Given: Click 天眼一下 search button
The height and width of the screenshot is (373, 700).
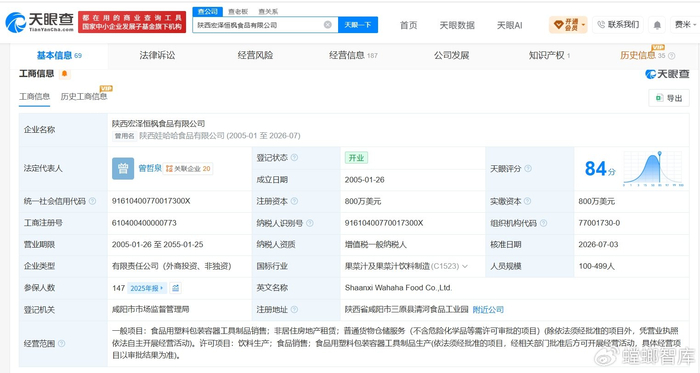Looking at the screenshot, I should click(x=358, y=25).
